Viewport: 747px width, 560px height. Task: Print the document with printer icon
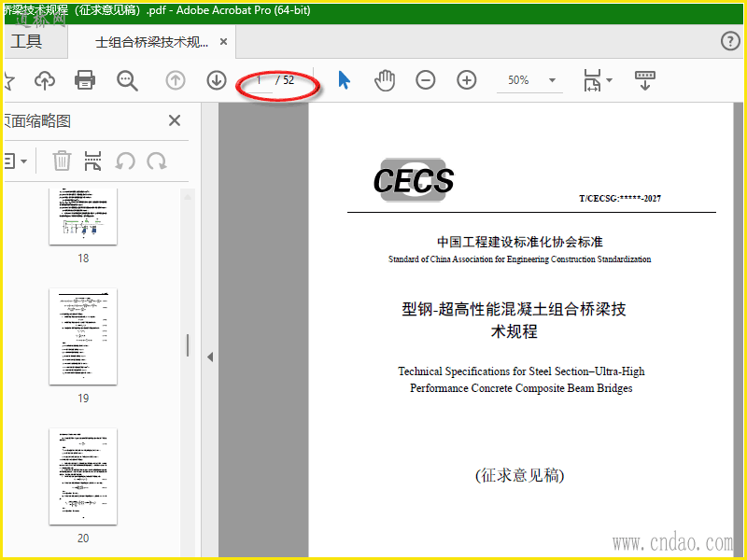(85, 80)
